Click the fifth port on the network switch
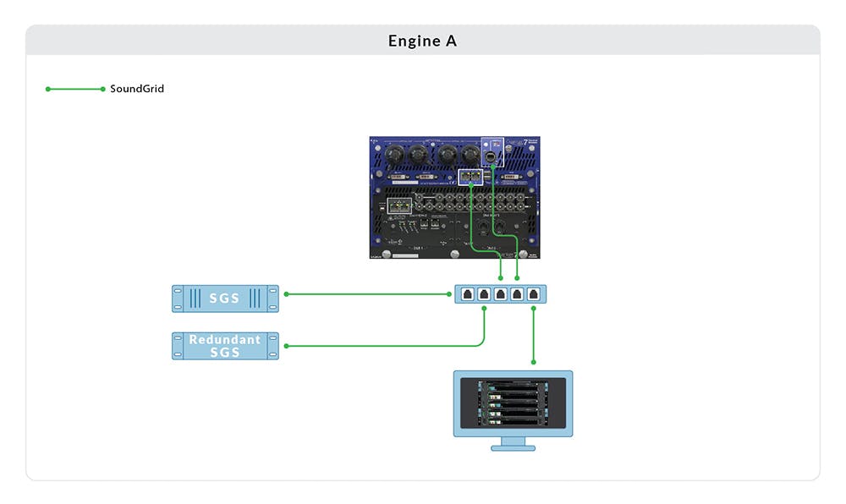846x504 pixels. coord(534,294)
